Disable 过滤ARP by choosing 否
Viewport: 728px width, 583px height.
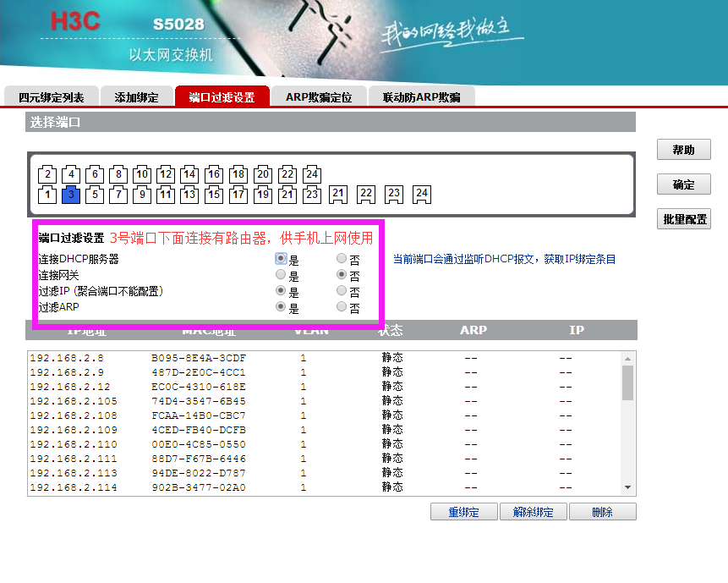click(342, 306)
